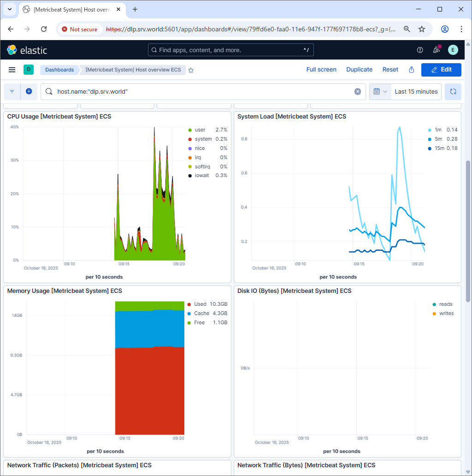
Task: Add a filter with plus icon
Action: click(x=29, y=92)
